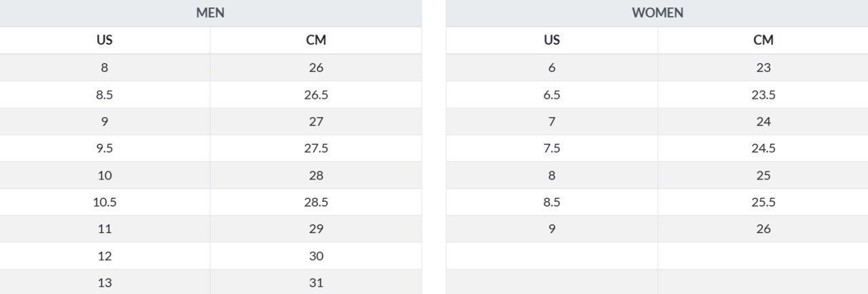
Task: Click the 31 cm cell
Action: (x=316, y=282)
